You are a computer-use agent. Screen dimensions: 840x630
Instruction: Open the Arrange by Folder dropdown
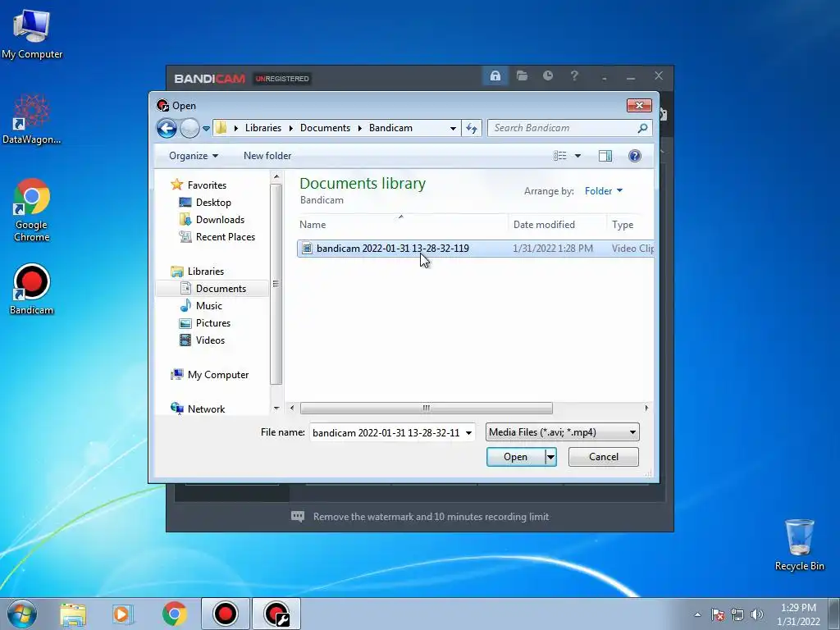pyautogui.click(x=603, y=190)
